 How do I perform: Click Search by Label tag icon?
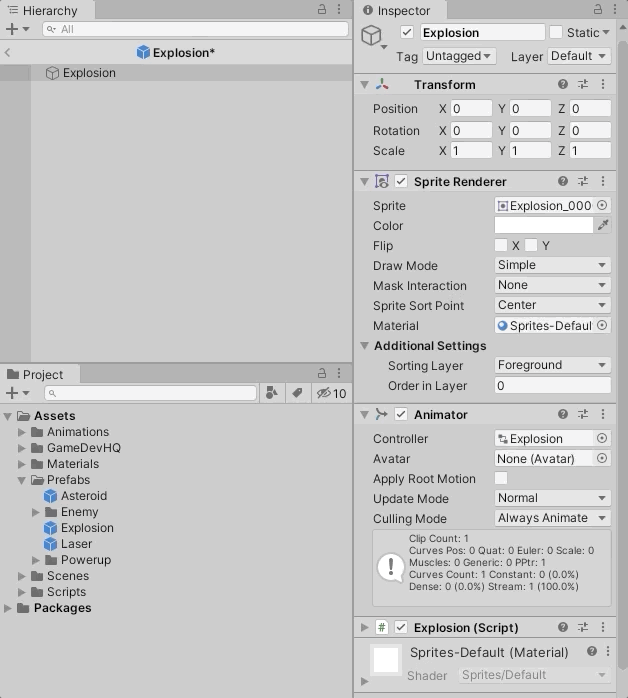[x=297, y=393]
